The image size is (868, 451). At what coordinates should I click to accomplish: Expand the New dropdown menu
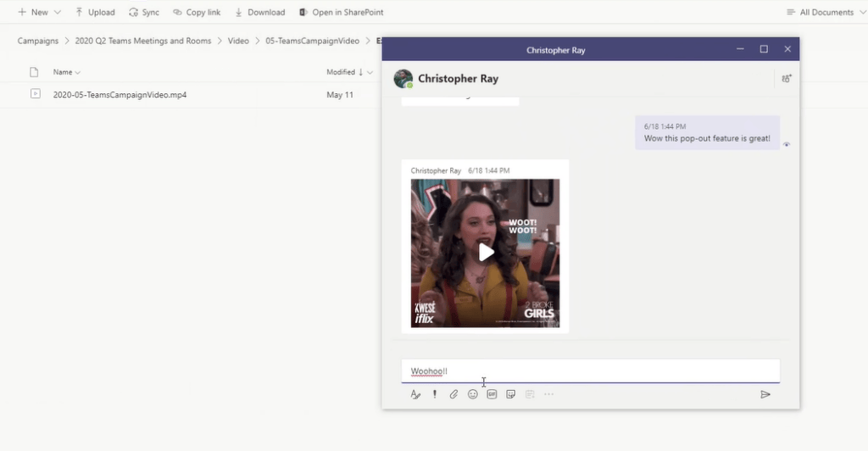coord(40,13)
